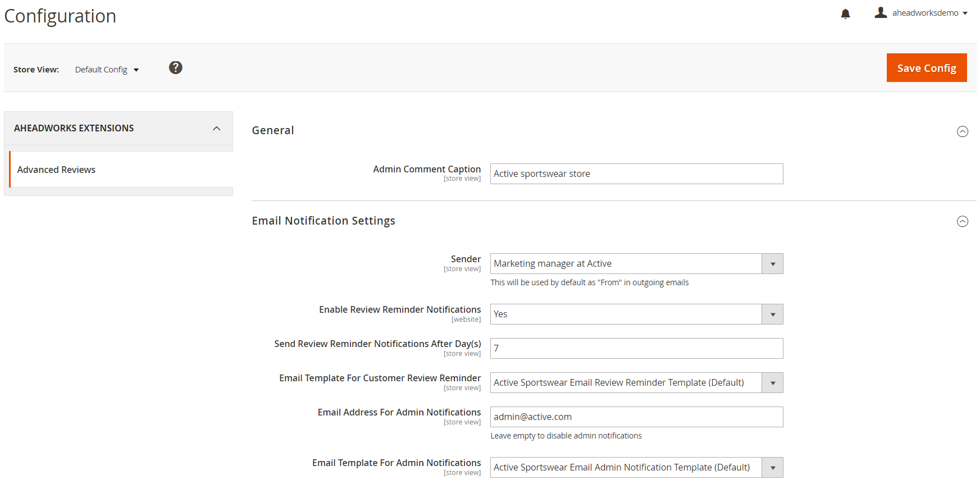This screenshot has height=484, width=980.
Task: Click the Admin Comment Caption label
Action: (x=427, y=169)
